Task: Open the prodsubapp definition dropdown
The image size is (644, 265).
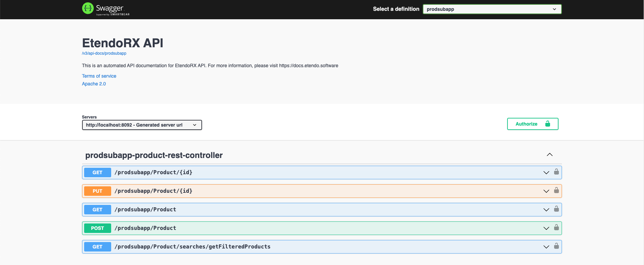Action: (x=492, y=9)
